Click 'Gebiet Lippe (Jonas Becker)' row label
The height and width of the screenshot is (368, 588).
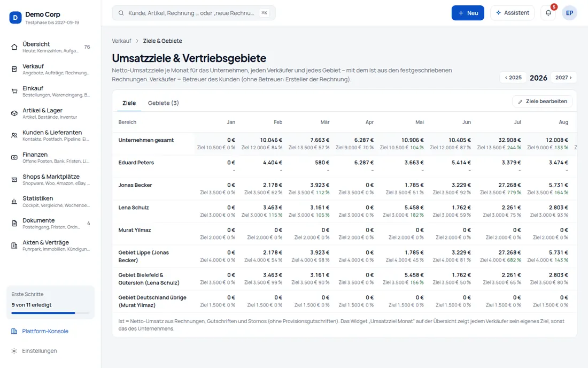pyautogui.click(x=144, y=257)
